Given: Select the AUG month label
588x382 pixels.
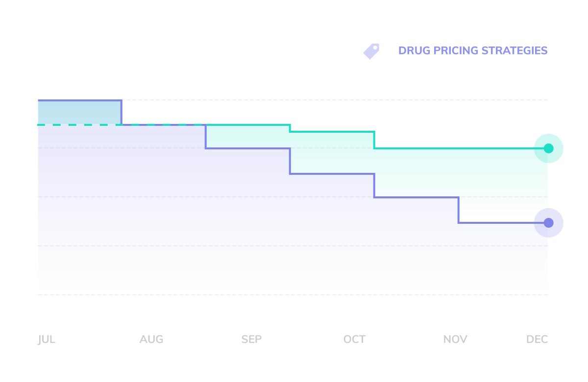Looking at the screenshot, I should tap(151, 339).
